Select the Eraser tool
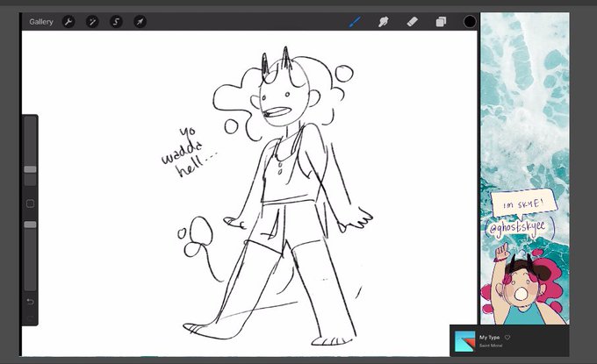Viewport: 597px width, 364px height. coord(413,22)
